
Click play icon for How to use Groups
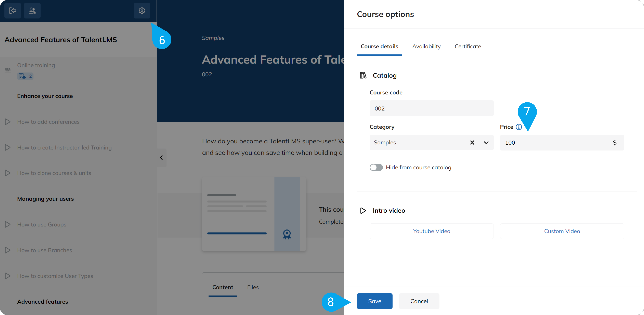pyautogui.click(x=8, y=224)
